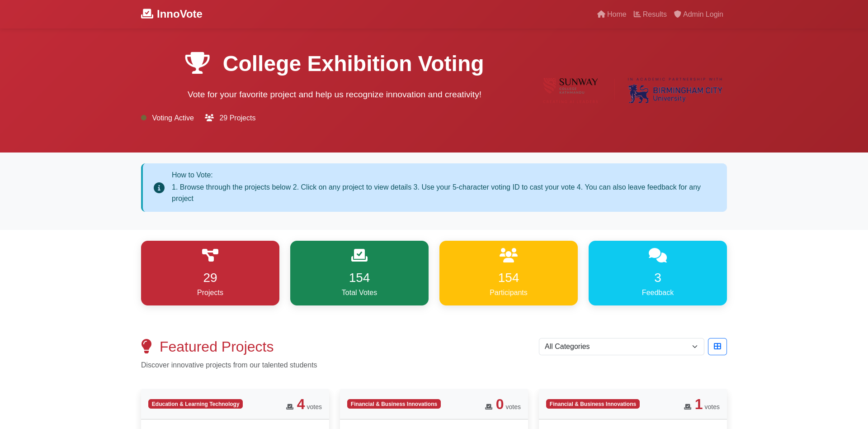
Task: Click the Results chart icon
Action: (637, 14)
